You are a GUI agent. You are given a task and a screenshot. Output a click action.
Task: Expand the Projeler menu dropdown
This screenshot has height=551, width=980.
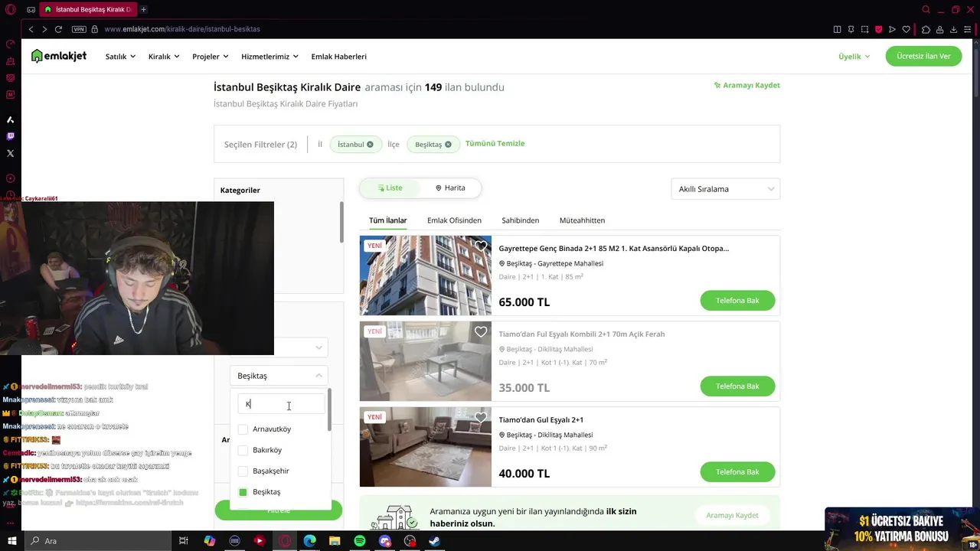click(x=211, y=57)
